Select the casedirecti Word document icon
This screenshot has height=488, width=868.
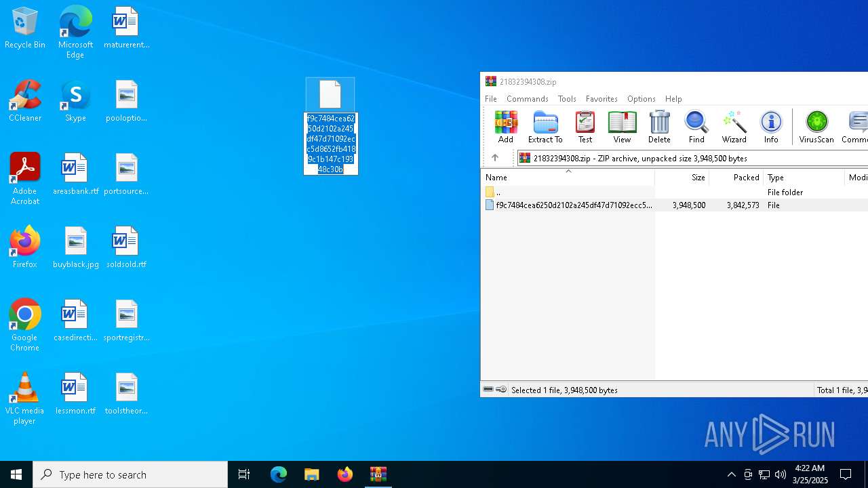tap(75, 321)
